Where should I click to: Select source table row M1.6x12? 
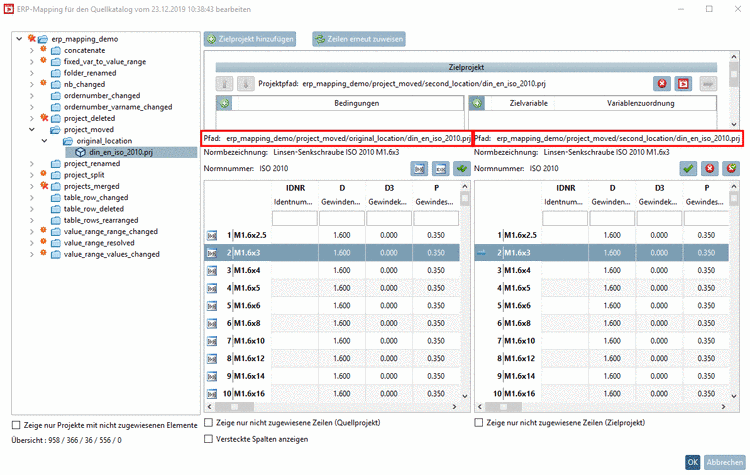(x=332, y=359)
